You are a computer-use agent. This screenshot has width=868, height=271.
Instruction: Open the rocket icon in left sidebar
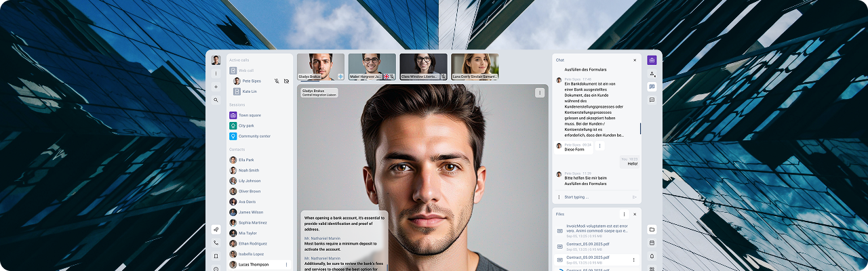216,230
